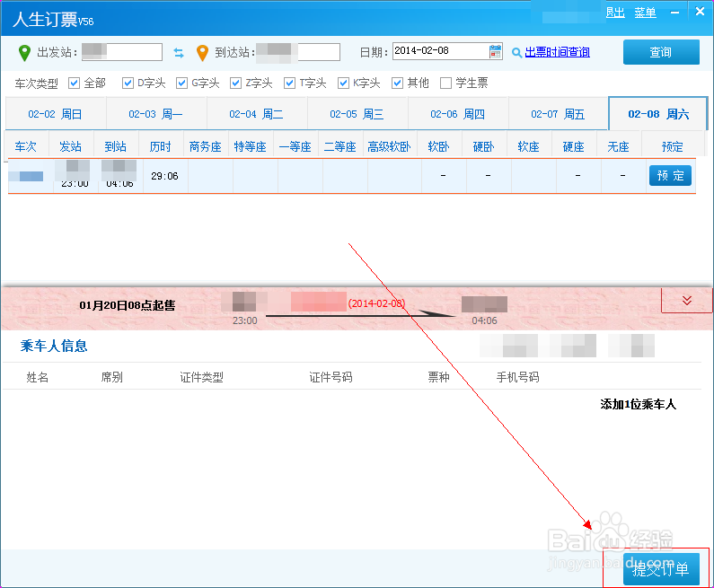Screen dimensions: 714x588
Task: Toggle the 其他 checkbox
Action: (397, 83)
